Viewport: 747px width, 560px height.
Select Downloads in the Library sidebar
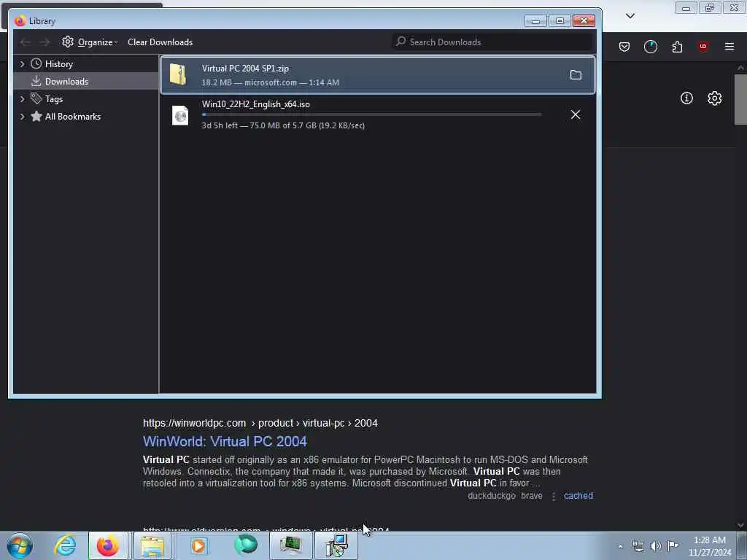(66, 82)
